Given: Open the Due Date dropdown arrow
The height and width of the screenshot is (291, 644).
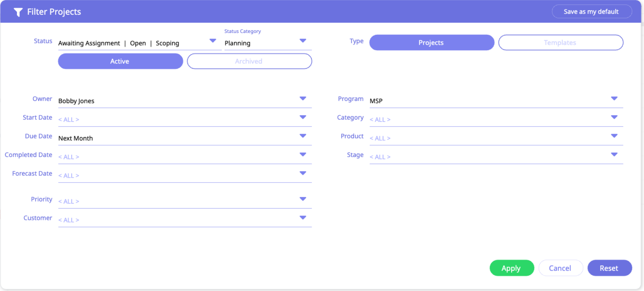Looking at the screenshot, I should point(302,136).
